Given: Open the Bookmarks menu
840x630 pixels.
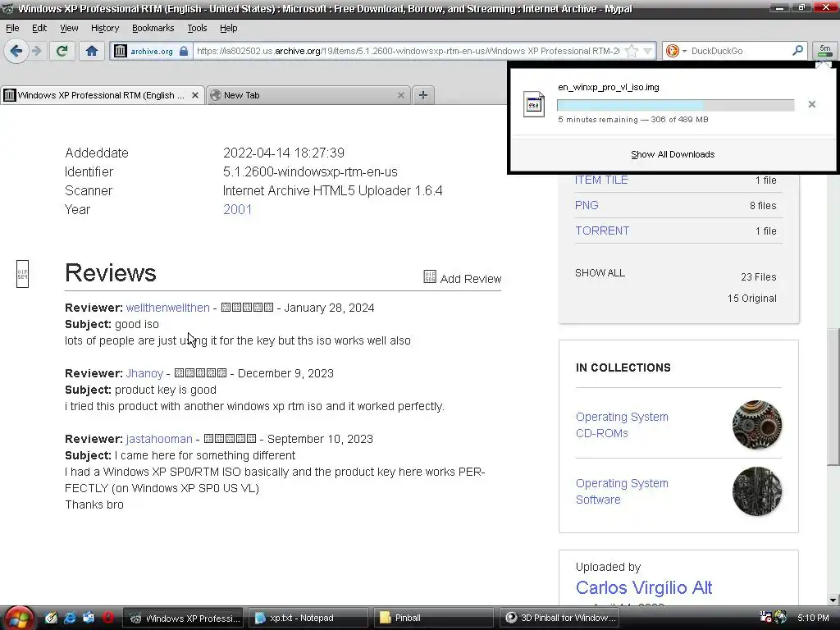Looking at the screenshot, I should tap(153, 28).
